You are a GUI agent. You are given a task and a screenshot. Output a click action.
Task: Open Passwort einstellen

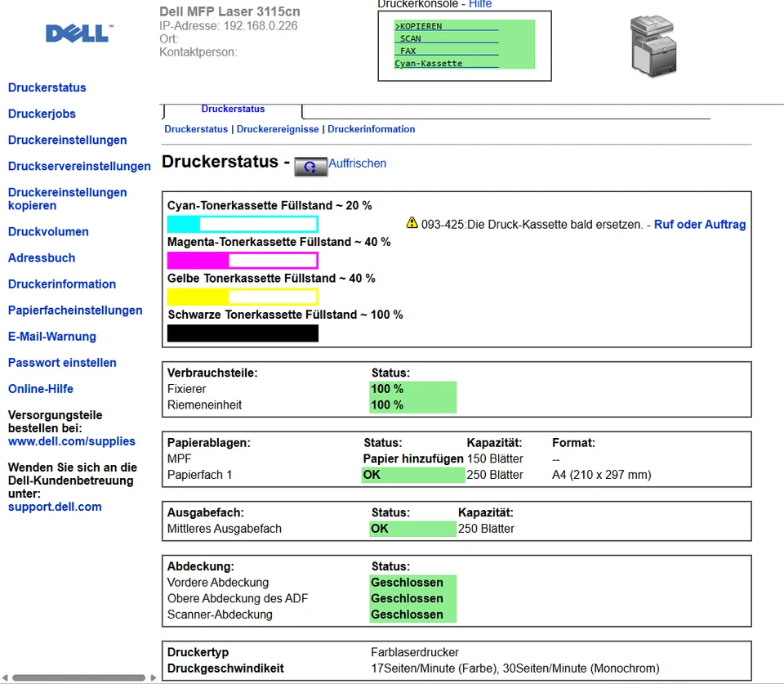(62, 362)
